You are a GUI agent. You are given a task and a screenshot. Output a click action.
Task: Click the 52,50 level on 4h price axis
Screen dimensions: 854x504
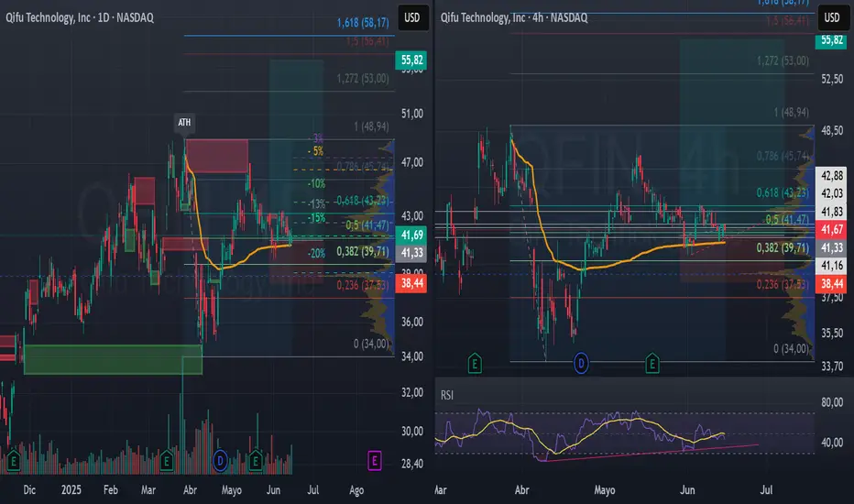832,79
